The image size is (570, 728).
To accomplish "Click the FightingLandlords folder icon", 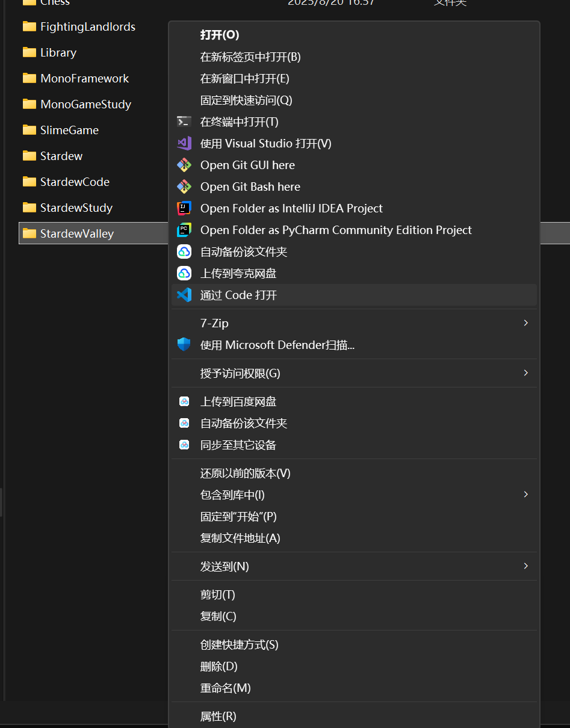I will (x=29, y=26).
